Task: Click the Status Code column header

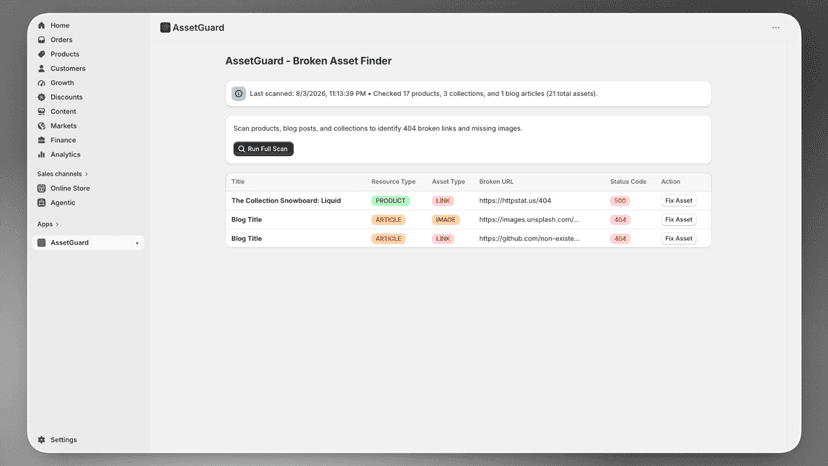Action: click(628, 182)
